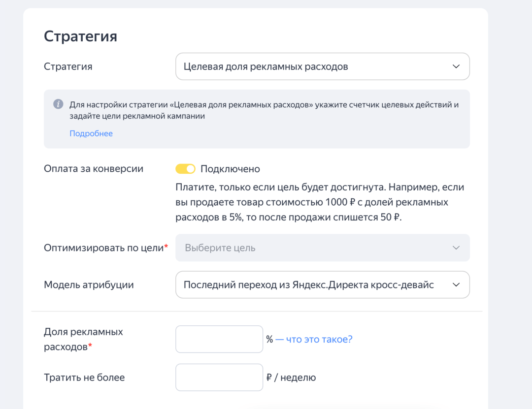Image resolution: width=532 pixels, height=409 pixels.
Task: Click inside the gray information banner
Action: (x=257, y=118)
